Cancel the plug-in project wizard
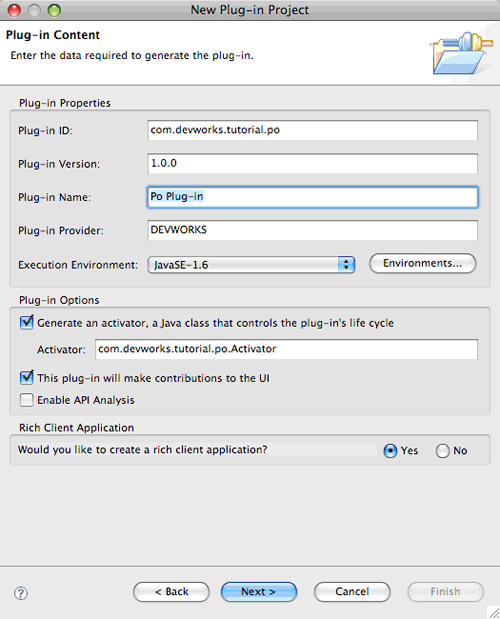The image size is (500, 619). pos(352,592)
